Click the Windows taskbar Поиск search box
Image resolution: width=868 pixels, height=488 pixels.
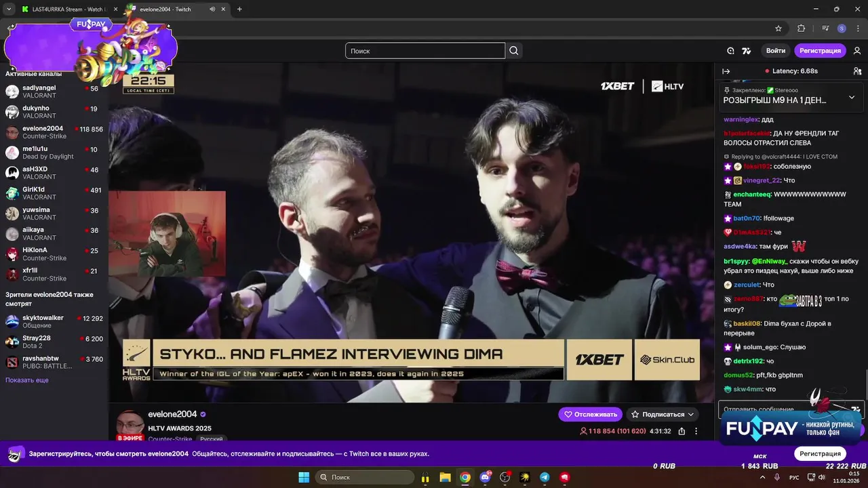click(363, 477)
